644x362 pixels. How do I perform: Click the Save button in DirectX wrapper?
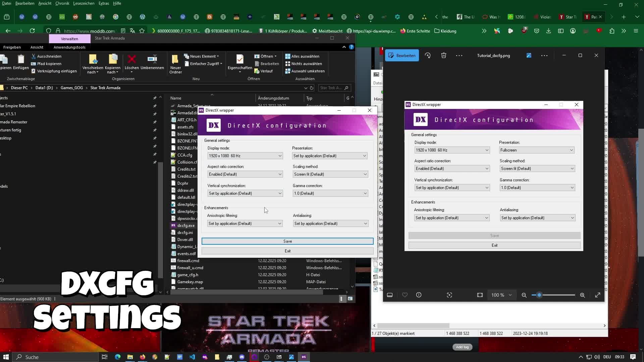(x=287, y=241)
